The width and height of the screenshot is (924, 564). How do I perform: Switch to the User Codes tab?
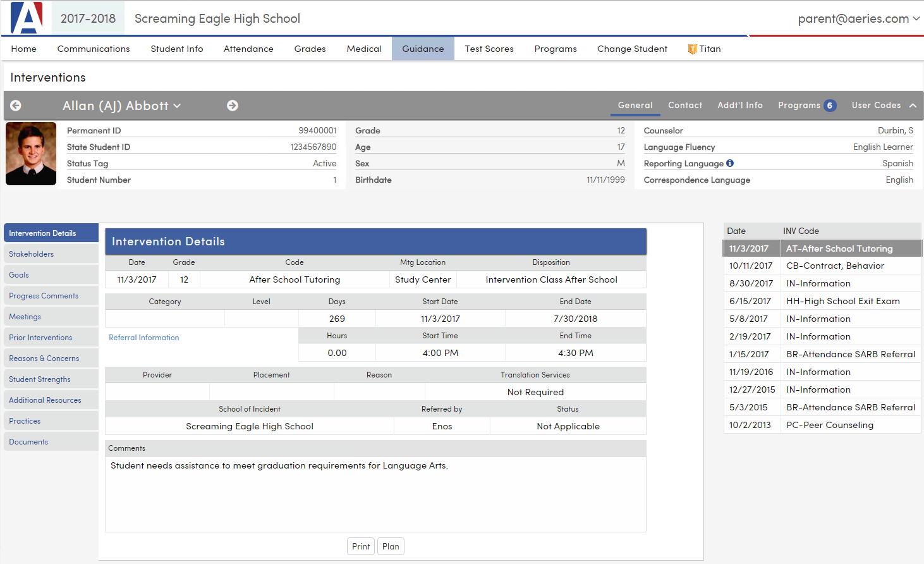[x=876, y=106]
